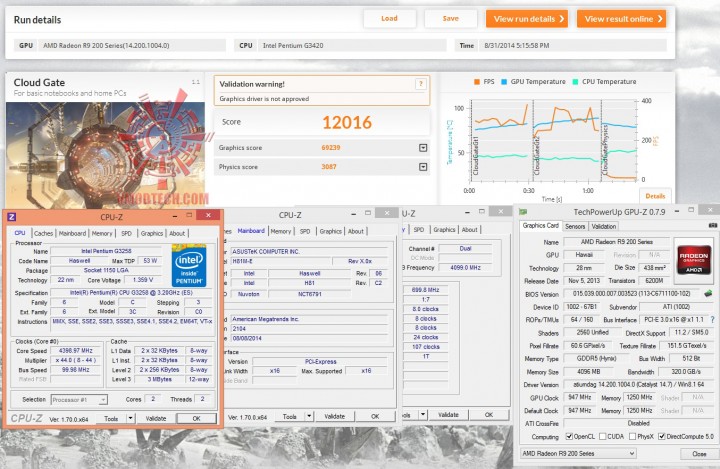Image resolution: width=720 pixels, height=469 pixels.
Task: Click the overall score value 12016
Action: coord(347,123)
